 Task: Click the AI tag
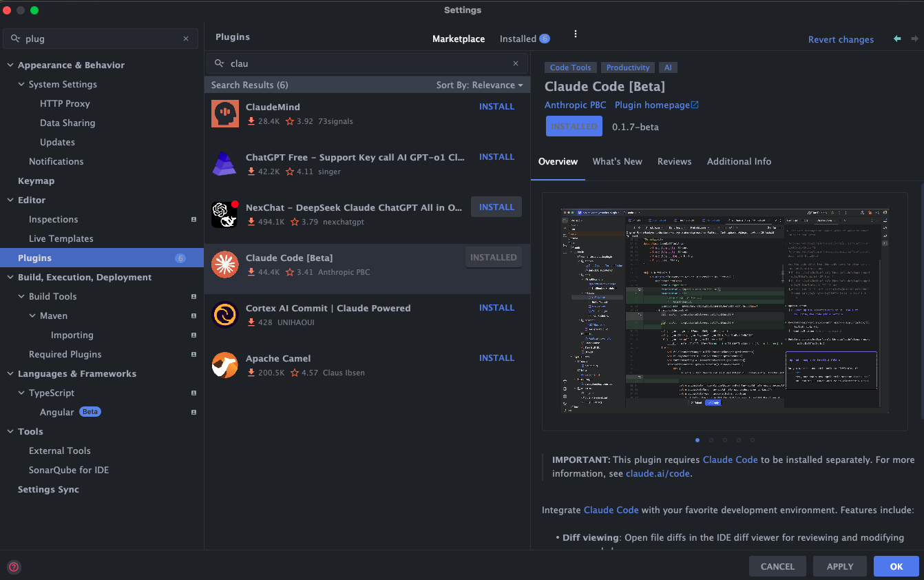click(x=668, y=68)
